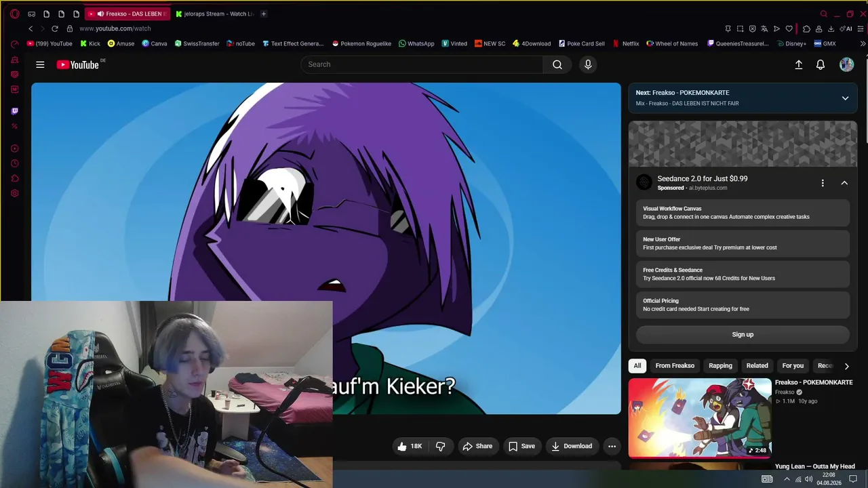Save the video to a playlist
Image resolution: width=868 pixels, height=488 pixels.
pyautogui.click(x=521, y=446)
